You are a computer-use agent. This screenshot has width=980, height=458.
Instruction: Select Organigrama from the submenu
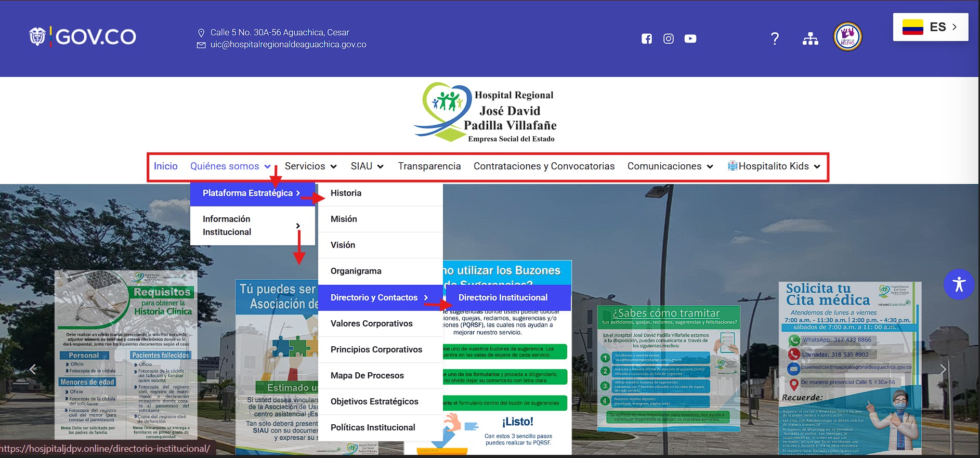click(x=356, y=271)
